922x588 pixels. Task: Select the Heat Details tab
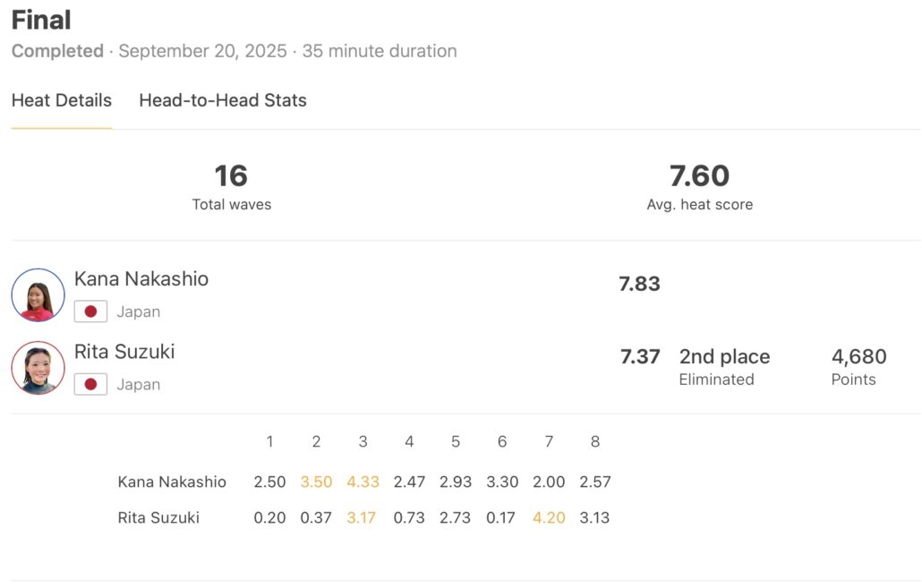coord(62,100)
